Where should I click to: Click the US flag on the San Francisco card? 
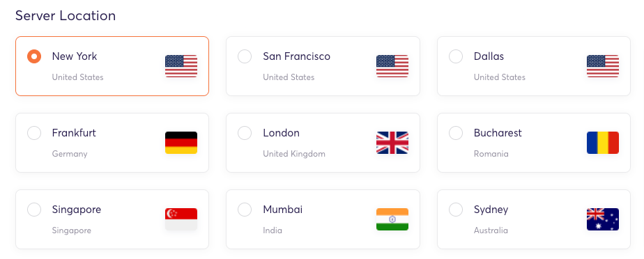(x=392, y=66)
